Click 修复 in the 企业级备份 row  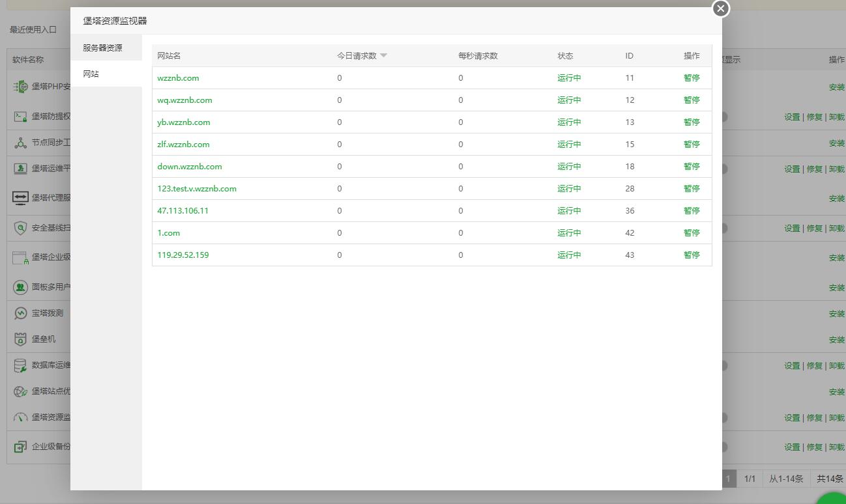tap(815, 447)
